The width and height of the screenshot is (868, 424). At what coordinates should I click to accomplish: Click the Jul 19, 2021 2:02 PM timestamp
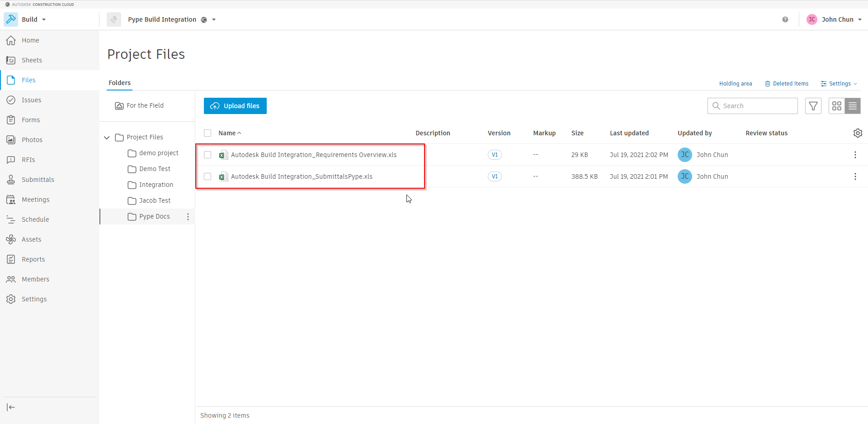point(639,155)
